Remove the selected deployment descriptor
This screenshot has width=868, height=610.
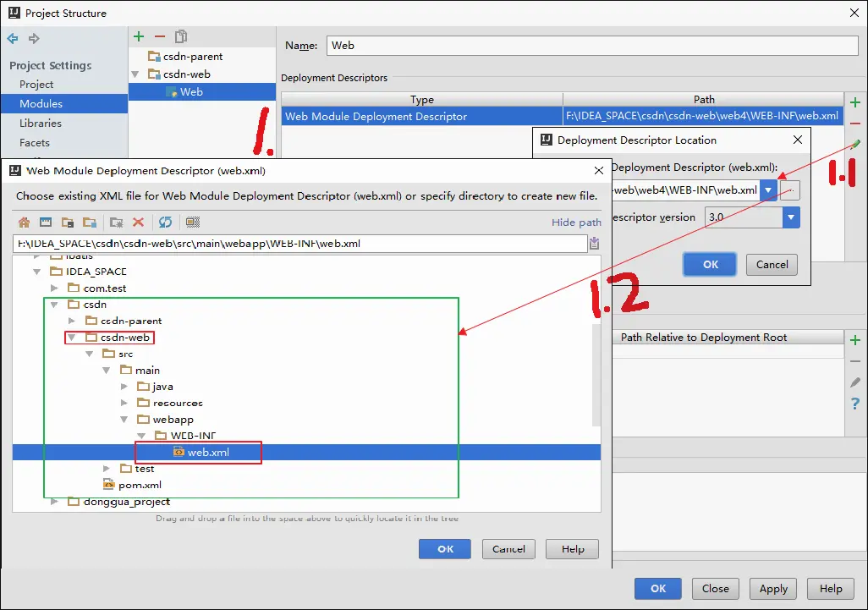coord(855,124)
